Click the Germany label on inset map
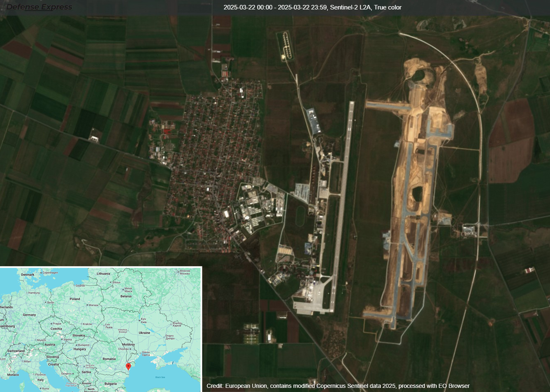 pos(29,315)
